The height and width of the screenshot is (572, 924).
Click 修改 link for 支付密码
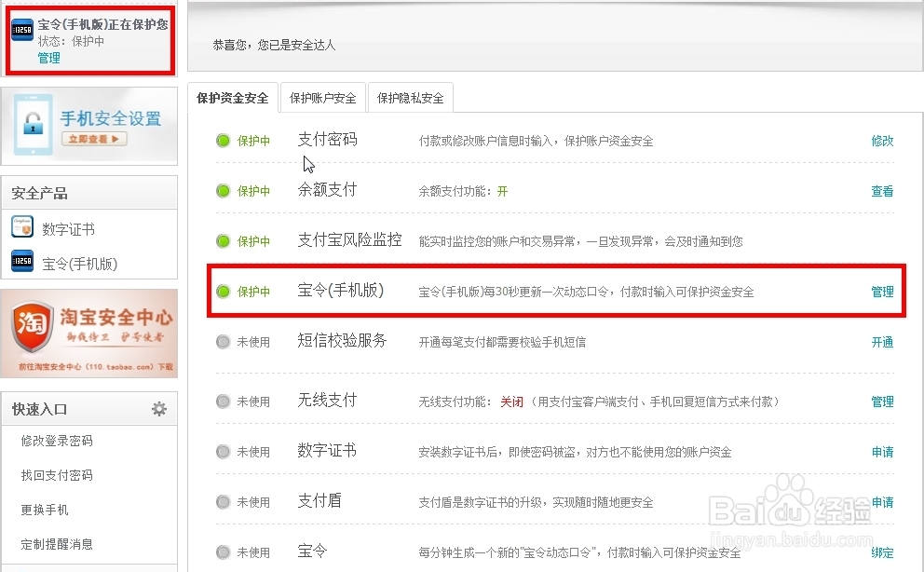pyautogui.click(x=882, y=141)
